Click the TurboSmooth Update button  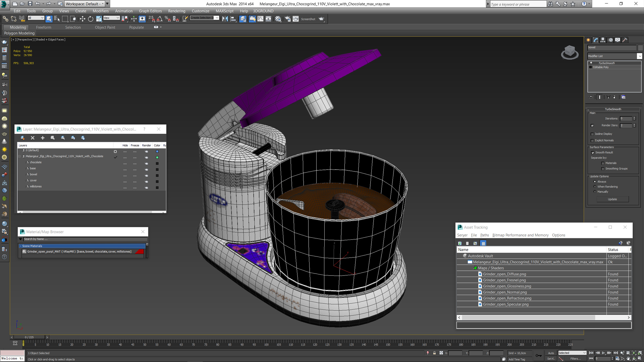[x=612, y=199]
